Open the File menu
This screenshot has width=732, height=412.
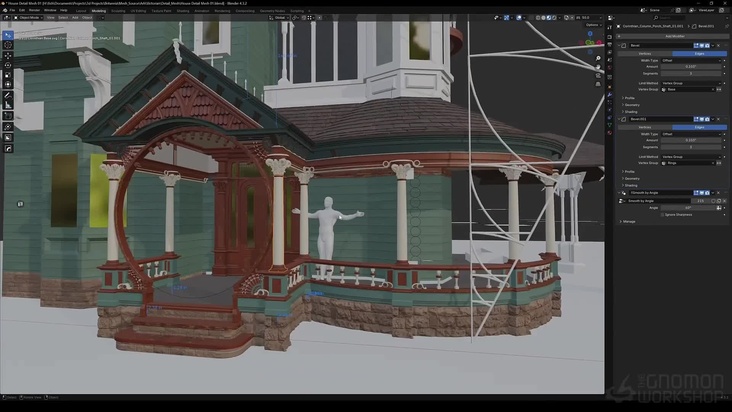[12, 10]
